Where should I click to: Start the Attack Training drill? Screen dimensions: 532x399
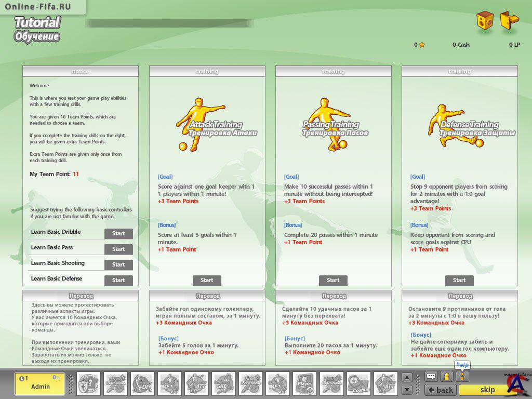(x=207, y=281)
